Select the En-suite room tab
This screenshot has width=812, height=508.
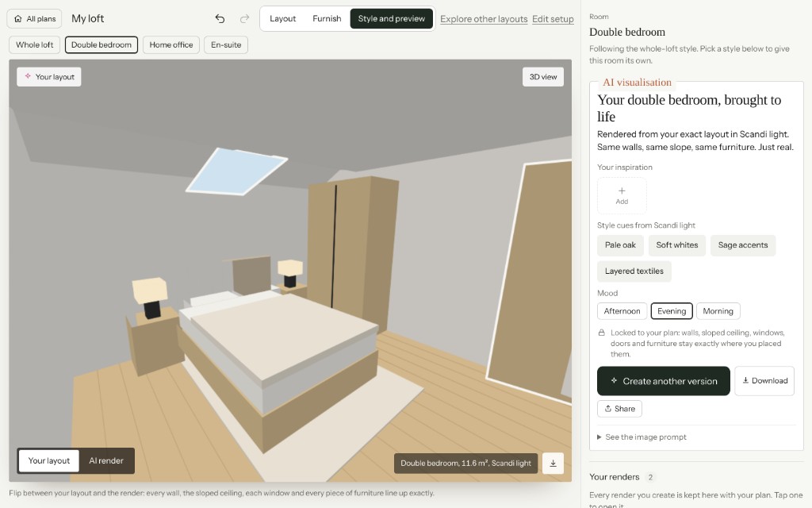226,44
